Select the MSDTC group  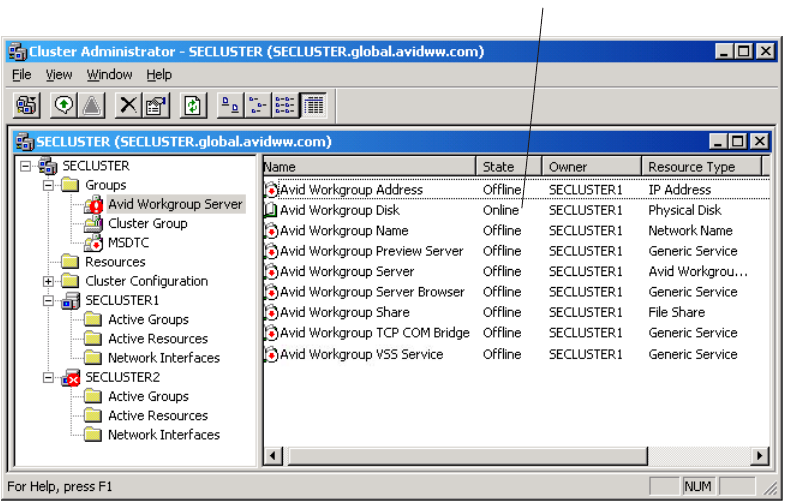click(129, 243)
